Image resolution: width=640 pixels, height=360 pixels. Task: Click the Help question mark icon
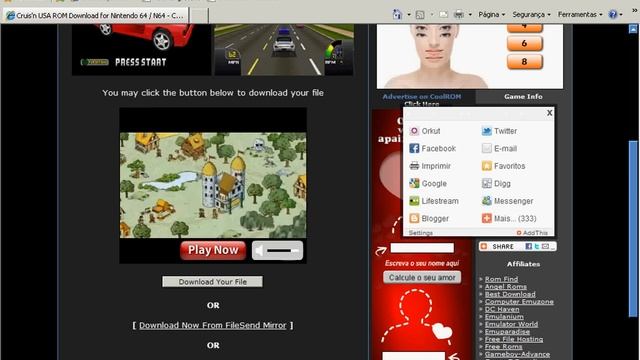click(x=613, y=15)
